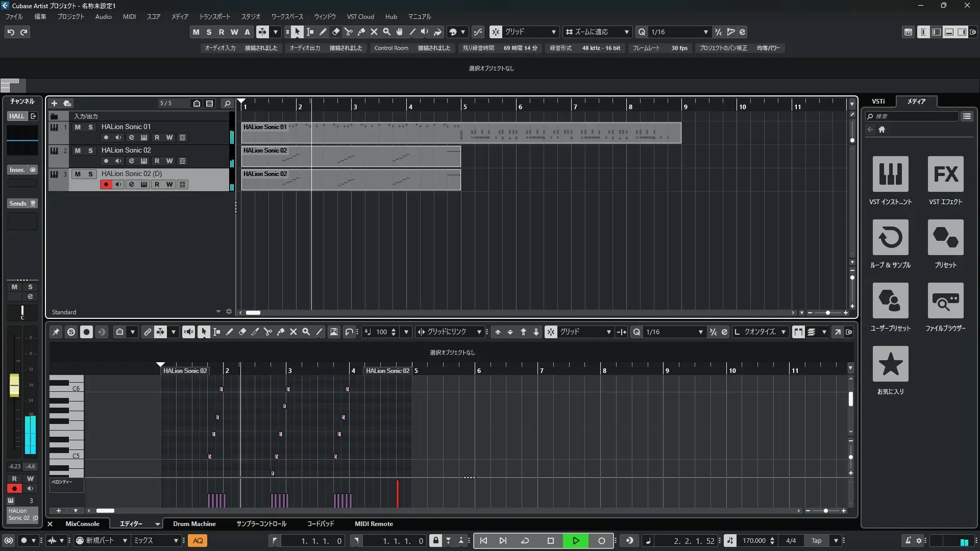Select the Eraser tool in main toolbar

(336, 32)
